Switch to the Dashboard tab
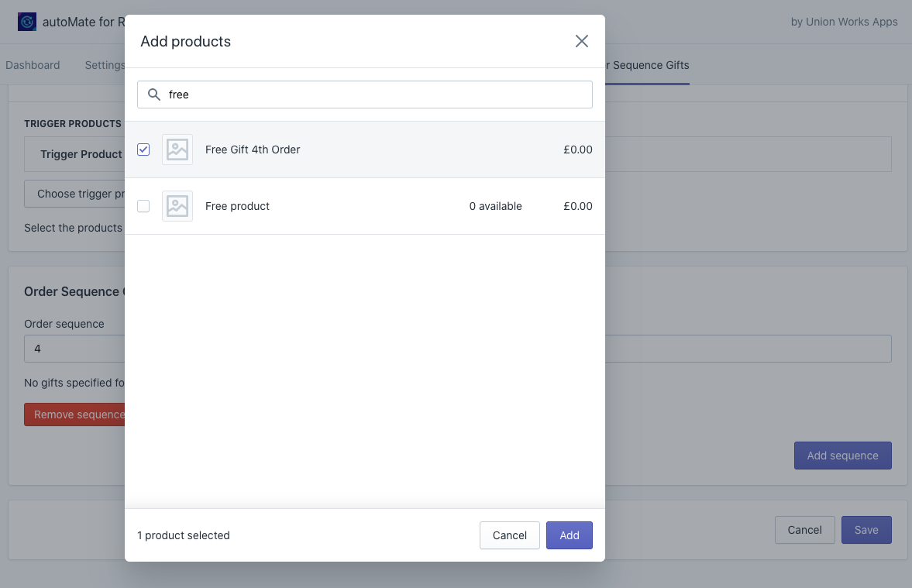 point(33,65)
